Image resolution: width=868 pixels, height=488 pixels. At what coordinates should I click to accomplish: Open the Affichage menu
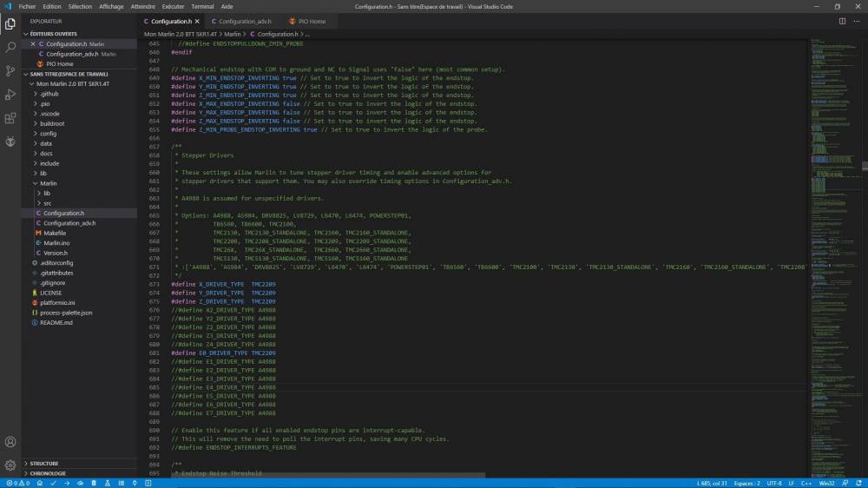click(x=111, y=7)
